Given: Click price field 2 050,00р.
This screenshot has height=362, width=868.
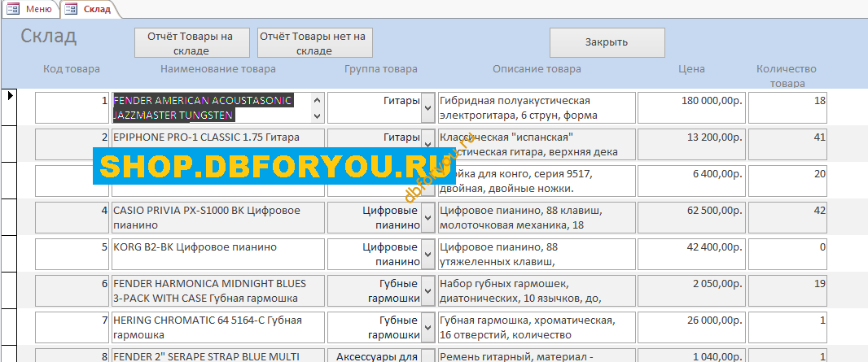Looking at the screenshot, I should (690, 290).
